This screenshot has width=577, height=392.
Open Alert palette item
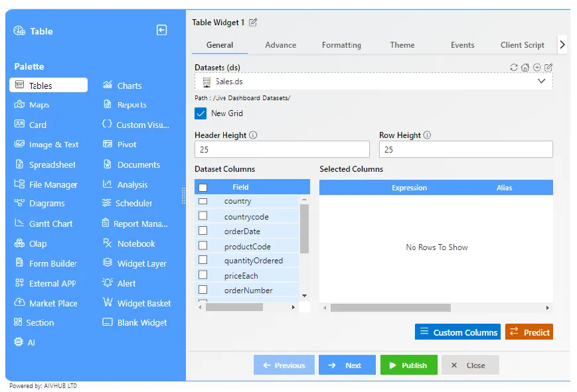[x=119, y=283]
